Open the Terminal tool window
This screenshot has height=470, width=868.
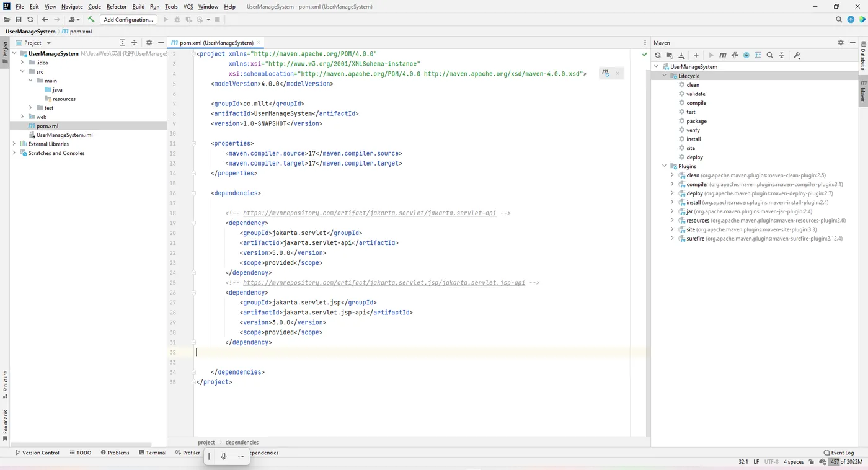coord(153,453)
